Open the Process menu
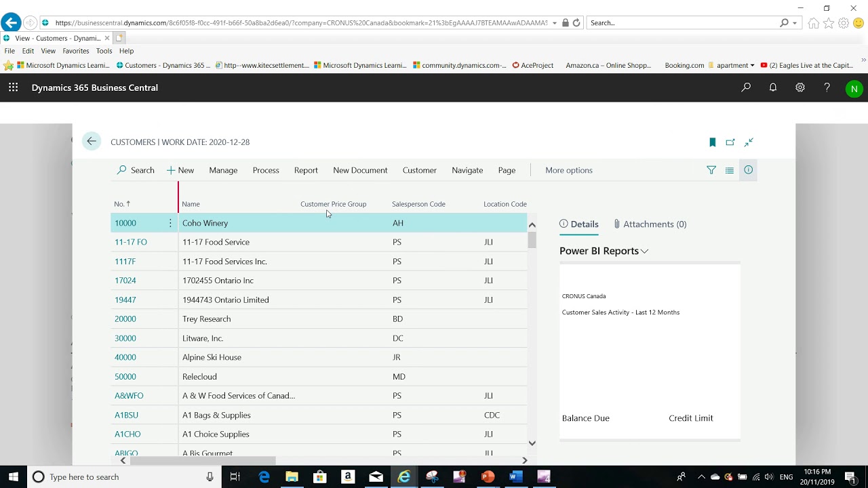The width and height of the screenshot is (868, 488). 266,170
